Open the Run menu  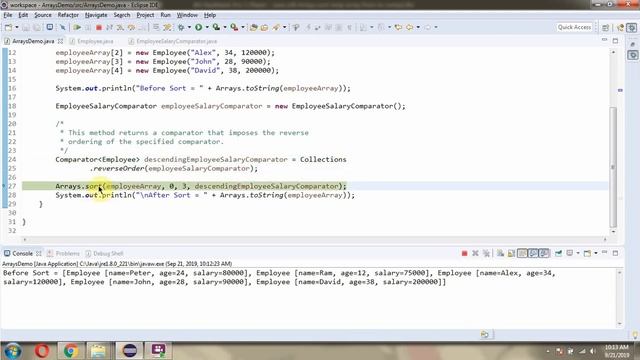(165, 15)
